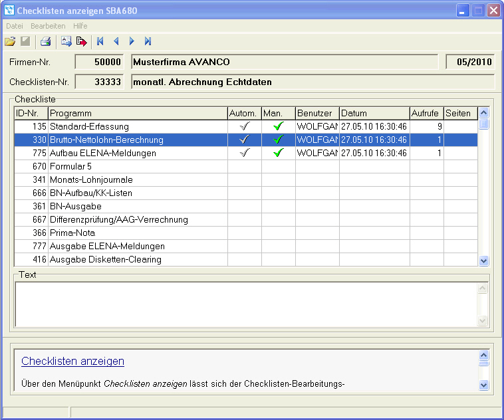Click Benutzer WOLFGAN in Aufbau ELENA-Meldungen row

(x=317, y=153)
